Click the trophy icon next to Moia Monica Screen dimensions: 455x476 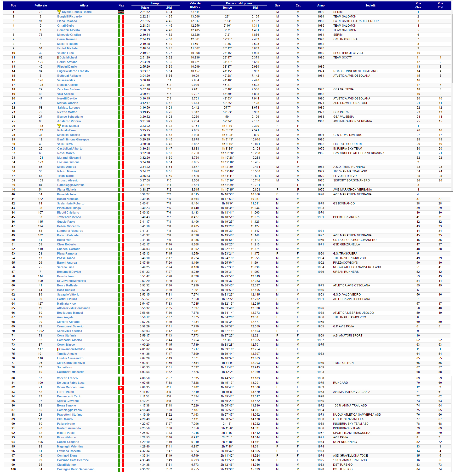pyautogui.click(x=59, y=126)
